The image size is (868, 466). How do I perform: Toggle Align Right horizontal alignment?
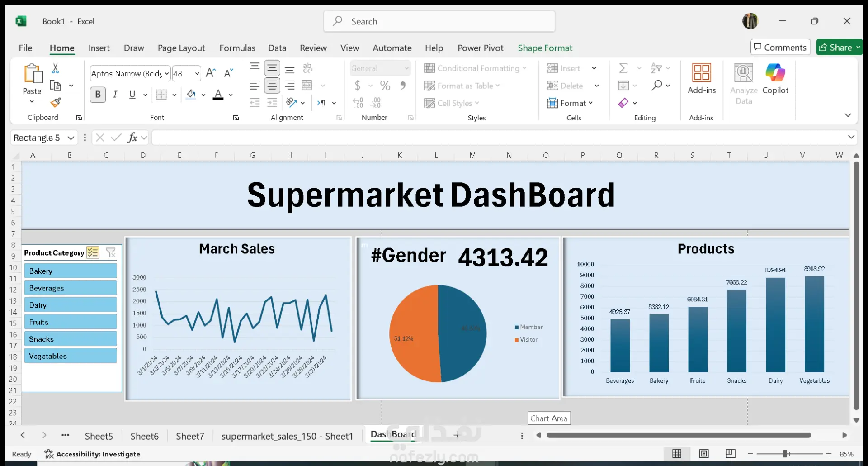point(290,85)
